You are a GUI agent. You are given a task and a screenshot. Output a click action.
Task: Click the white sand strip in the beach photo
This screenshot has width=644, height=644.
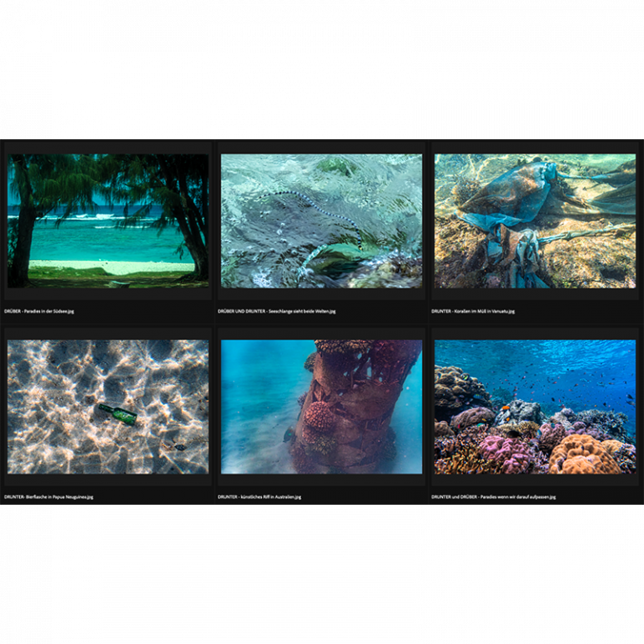click(111, 267)
